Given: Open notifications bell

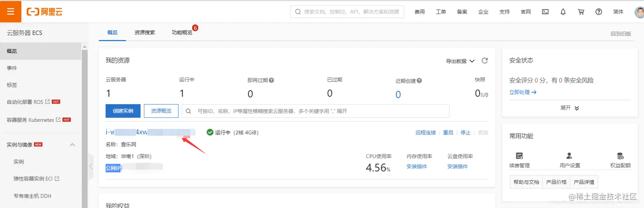Looking at the screenshot, I should (x=563, y=12).
